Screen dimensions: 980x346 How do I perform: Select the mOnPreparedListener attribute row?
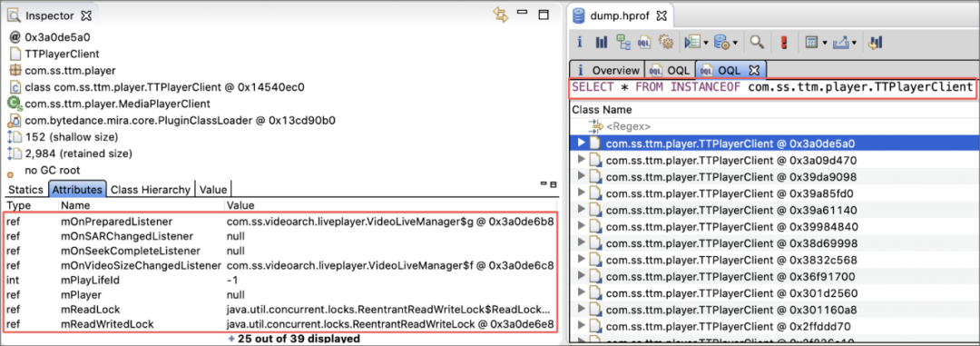tap(281, 221)
